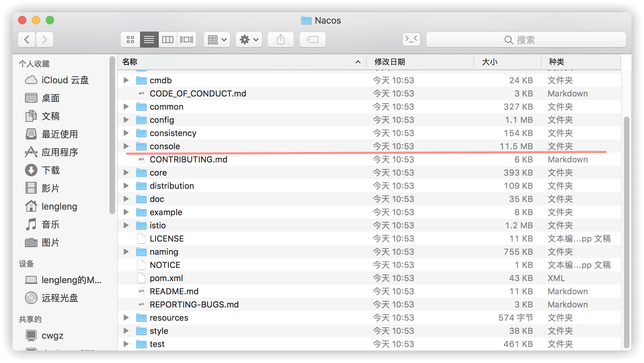Sort by the 修改日期 column header

(420, 62)
